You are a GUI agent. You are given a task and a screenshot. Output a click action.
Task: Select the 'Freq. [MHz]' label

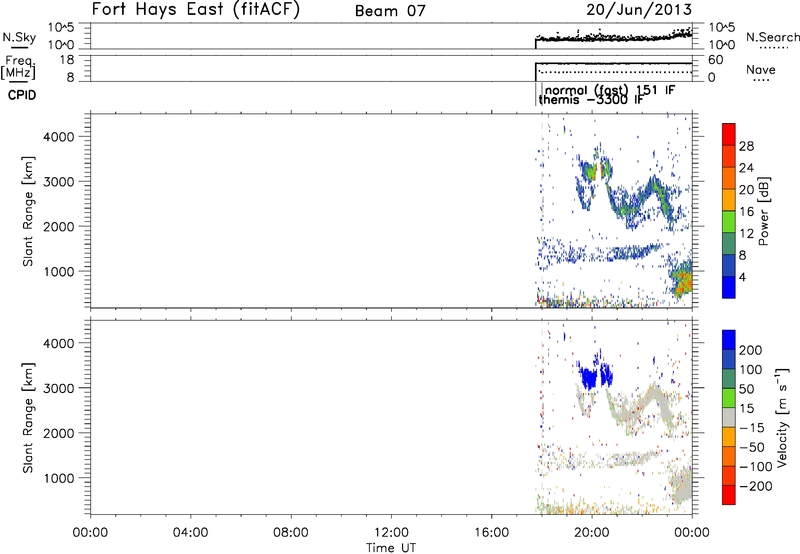coord(18,67)
